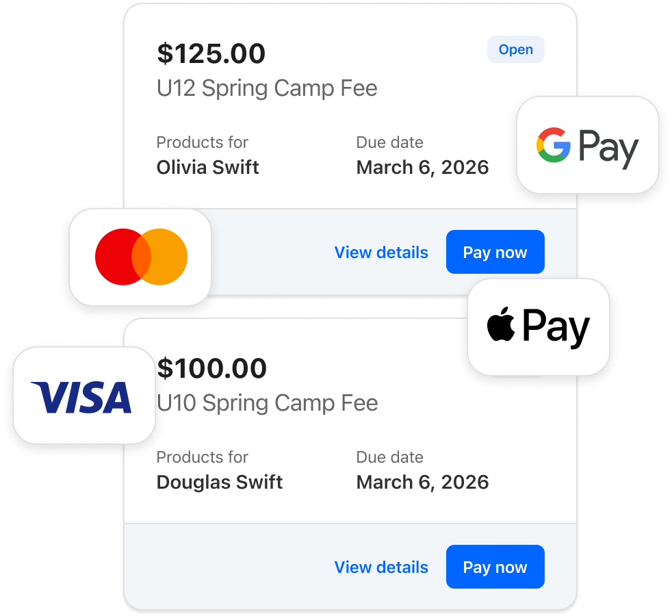View details of the $125.00 invoice
This screenshot has width=672, height=616.
(x=381, y=253)
